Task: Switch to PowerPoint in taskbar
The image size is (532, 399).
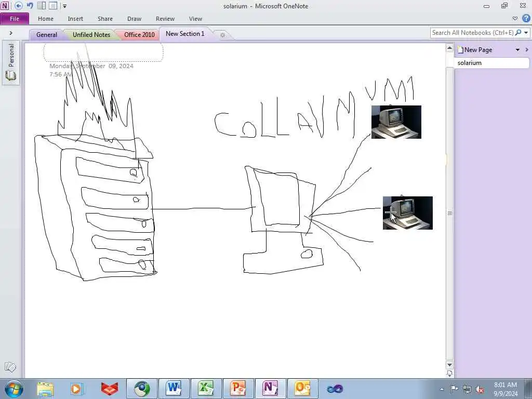Action: pos(238,389)
